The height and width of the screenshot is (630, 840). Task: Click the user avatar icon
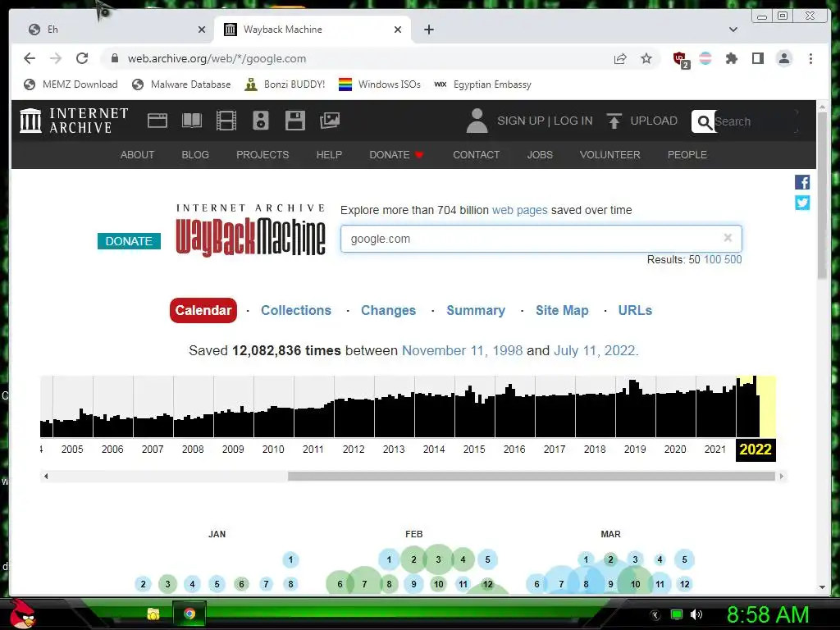(x=477, y=121)
